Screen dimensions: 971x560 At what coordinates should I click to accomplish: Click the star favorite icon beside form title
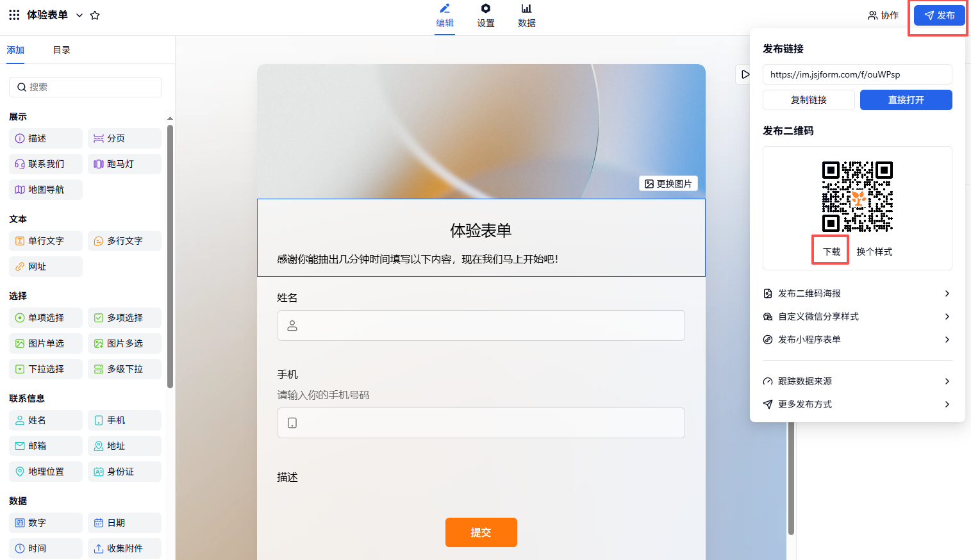pos(95,15)
